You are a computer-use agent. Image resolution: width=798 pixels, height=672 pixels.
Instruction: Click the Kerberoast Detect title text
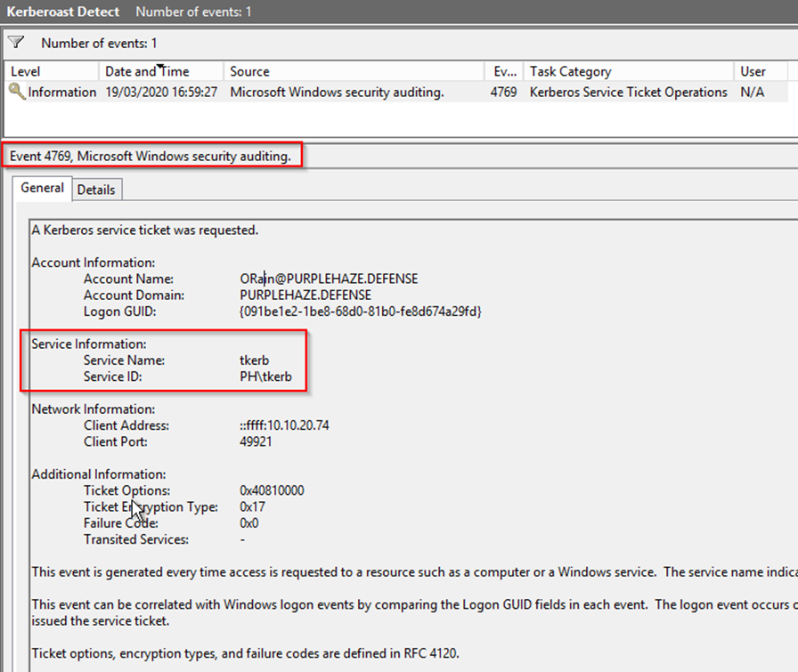click(62, 12)
